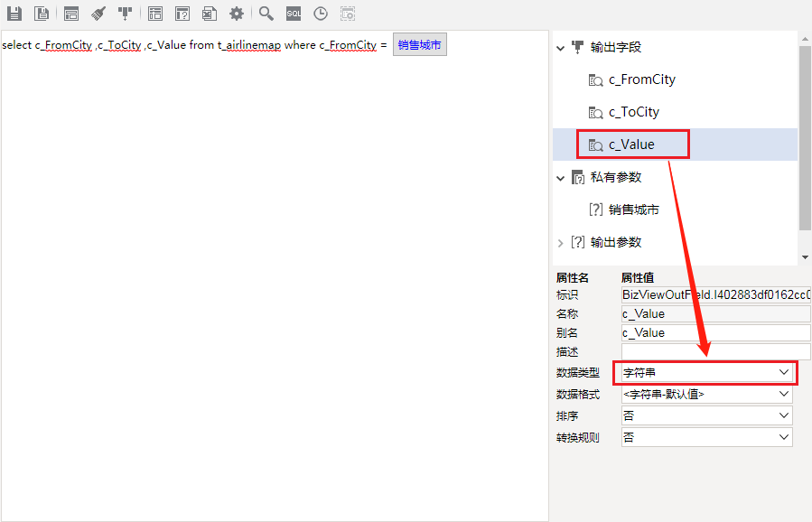Click the [?] icon beside 销售城市 parameter
Image resolution: width=812 pixels, height=522 pixels.
pyautogui.click(x=595, y=210)
